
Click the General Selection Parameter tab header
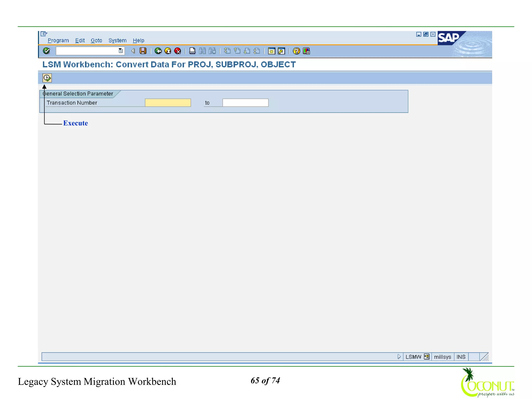point(78,94)
